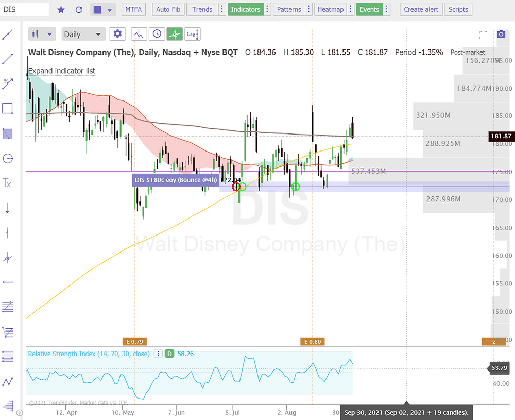Select the crossing line marker tool
This screenshot has width=515, height=420.
pos(7,258)
